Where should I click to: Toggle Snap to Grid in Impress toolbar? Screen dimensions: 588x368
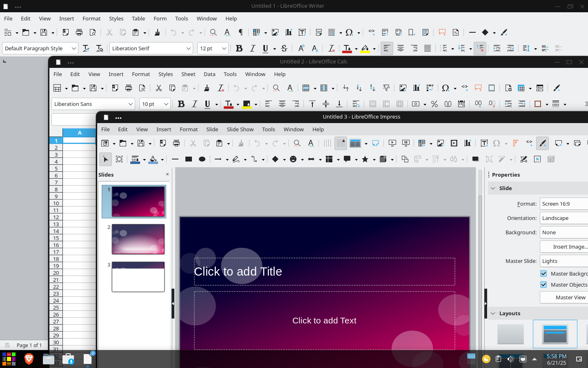click(341, 143)
